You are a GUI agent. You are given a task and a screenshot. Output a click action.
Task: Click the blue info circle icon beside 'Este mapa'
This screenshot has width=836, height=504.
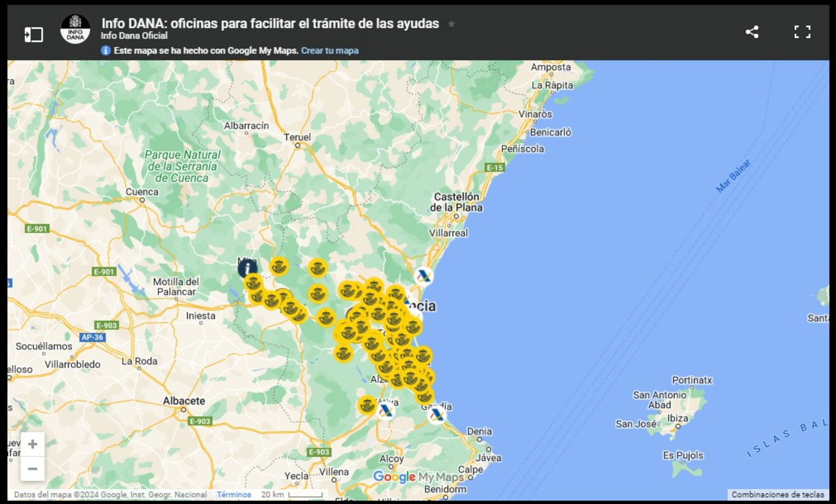pos(106,51)
